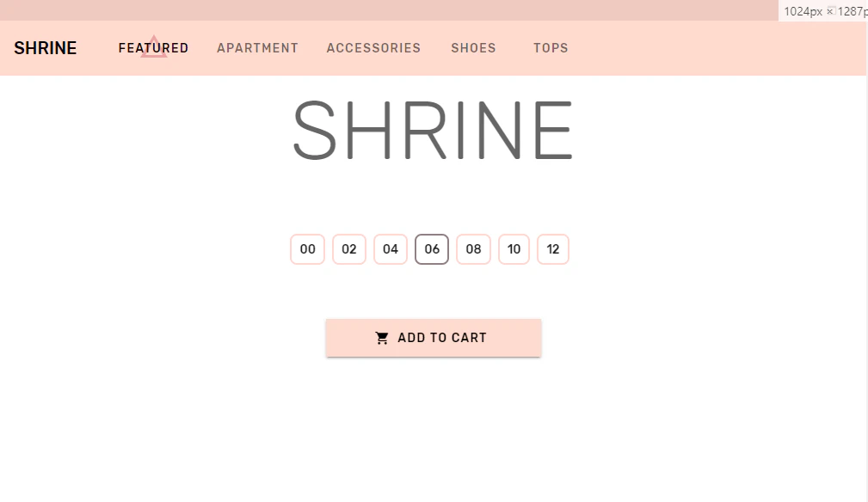
Task: Click the shopping cart icon in ADD TO CART
Action: [x=382, y=337]
